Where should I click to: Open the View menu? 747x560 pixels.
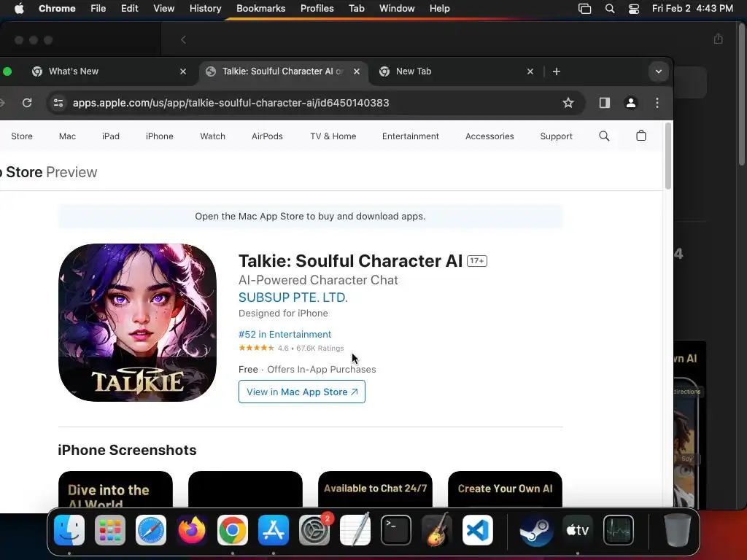pos(164,9)
